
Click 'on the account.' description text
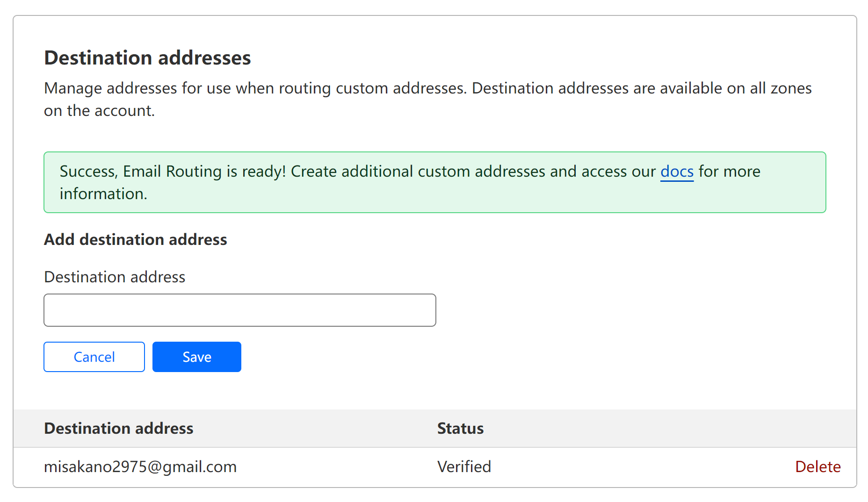click(99, 111)
